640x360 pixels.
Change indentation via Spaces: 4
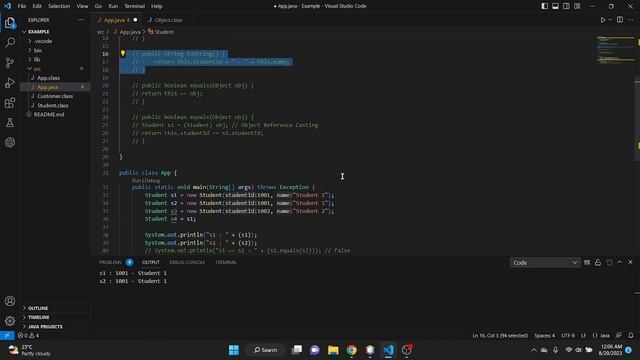tap(544, 336)
